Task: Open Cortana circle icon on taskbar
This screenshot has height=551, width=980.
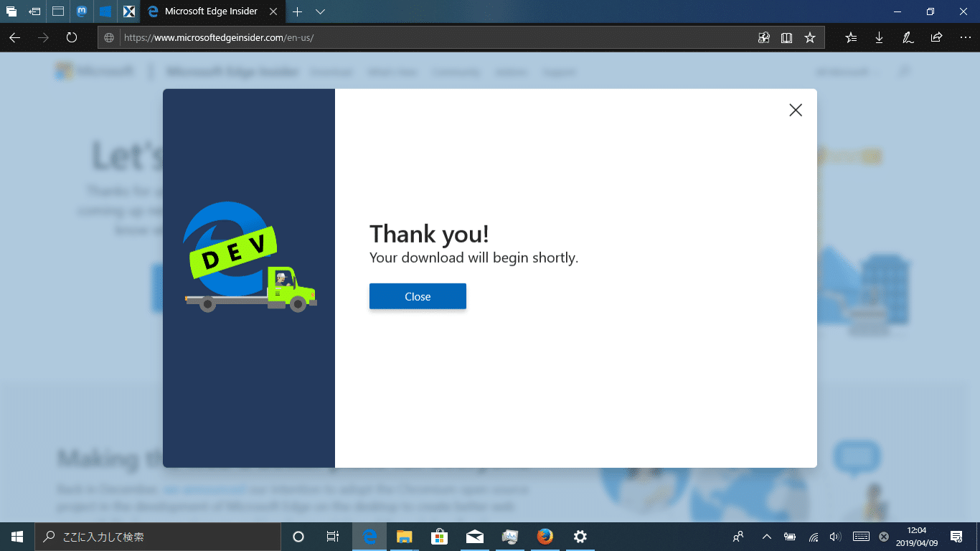Action: tap(299, 537)
